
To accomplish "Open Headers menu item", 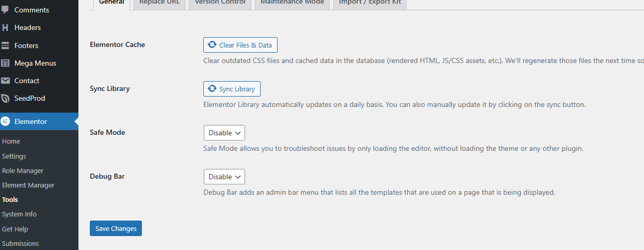I will coord(39,27).
